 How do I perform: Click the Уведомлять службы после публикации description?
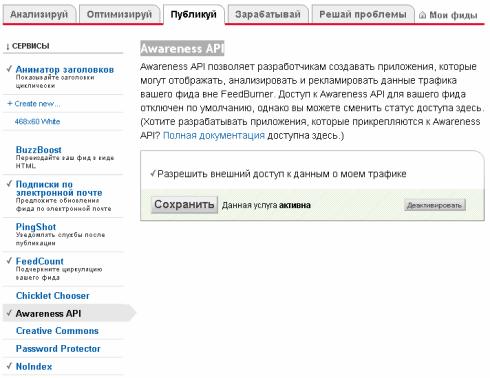tap(60, 239)
